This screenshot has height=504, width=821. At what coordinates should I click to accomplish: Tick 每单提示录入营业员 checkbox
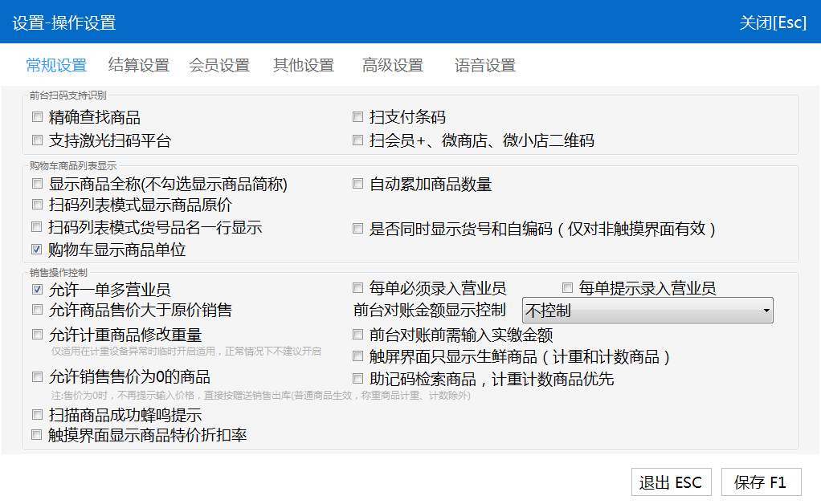tap(567, 287)
